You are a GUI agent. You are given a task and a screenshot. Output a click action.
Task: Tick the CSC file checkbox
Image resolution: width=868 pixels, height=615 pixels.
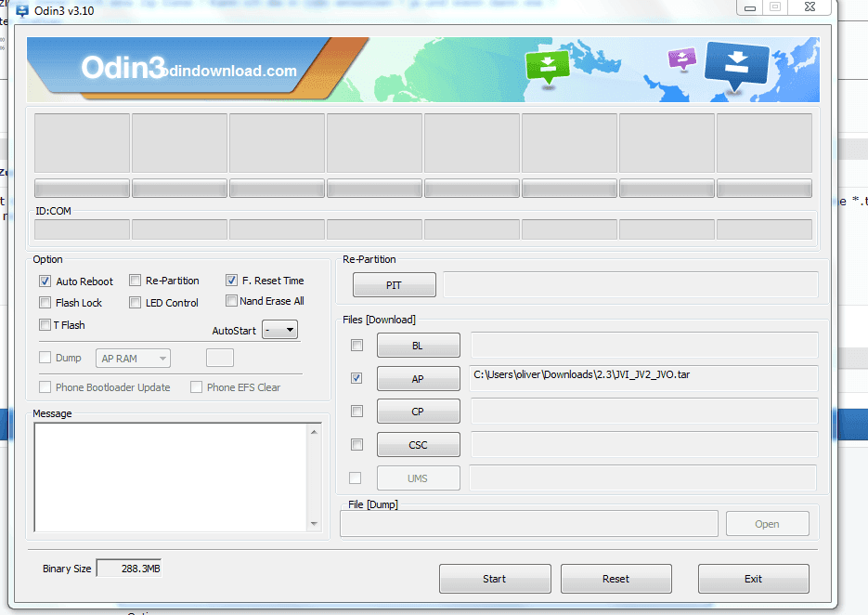[x=357, y=444]
